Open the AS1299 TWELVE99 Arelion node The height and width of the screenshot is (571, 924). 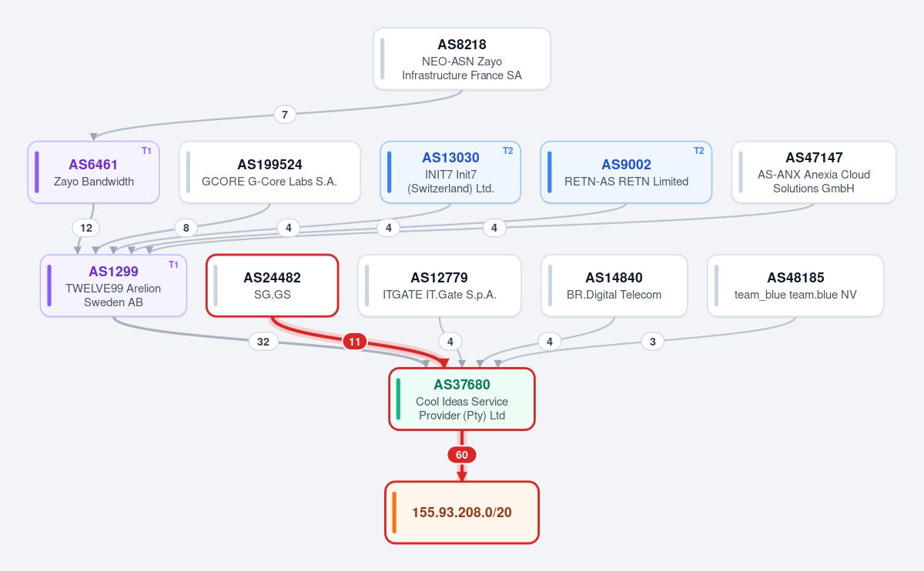tap(113, 285)
